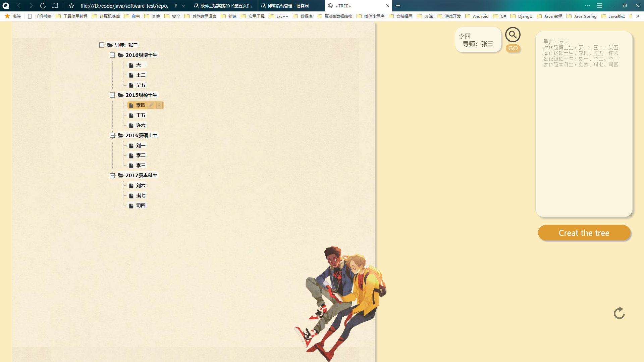Select the 李三 student node
Viewport: 644px width, 362px height.
pos(138,165)
